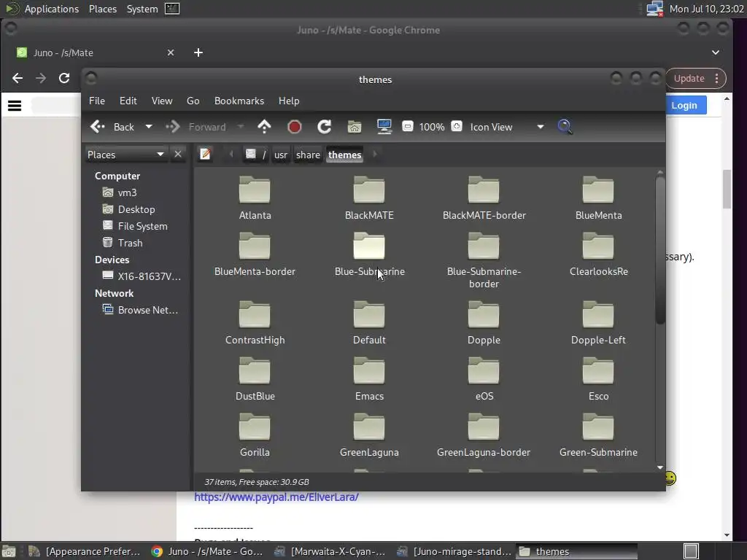The width and height of the screenshot is (747, 560).
Task: Open Icon View mode dropdown
Action: [506, 127]
